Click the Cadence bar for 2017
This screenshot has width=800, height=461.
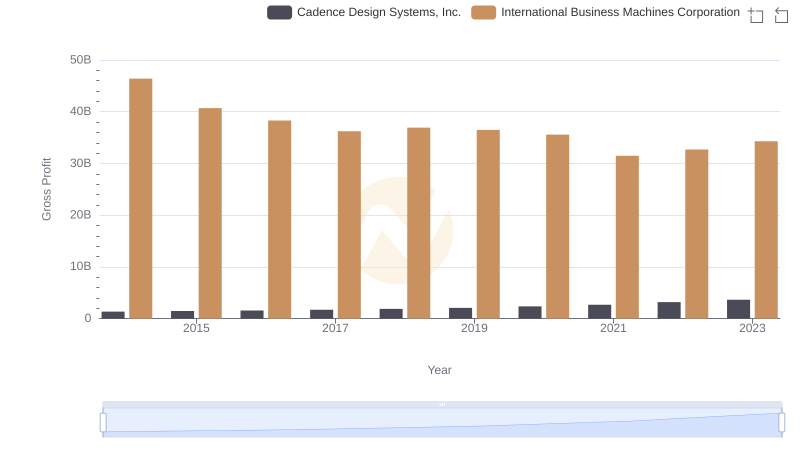pyautogui.click(x=322, y=314)
